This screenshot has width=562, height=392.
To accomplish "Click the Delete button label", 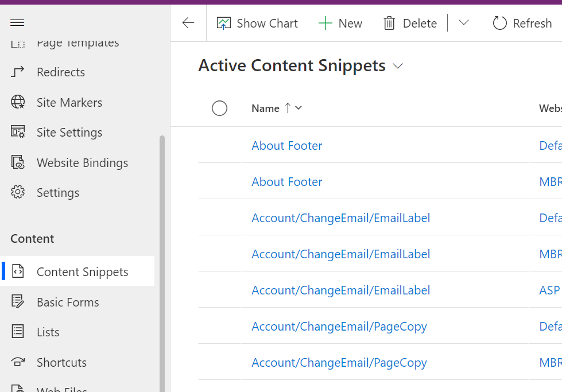I will (x=420, y=24).
